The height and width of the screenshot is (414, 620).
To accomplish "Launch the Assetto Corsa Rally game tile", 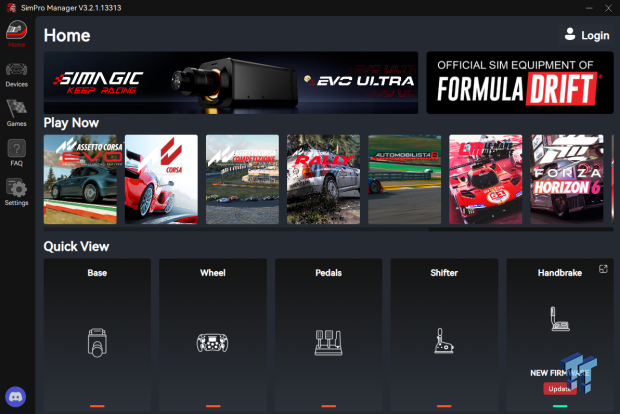I will click(x=323, y=180).
